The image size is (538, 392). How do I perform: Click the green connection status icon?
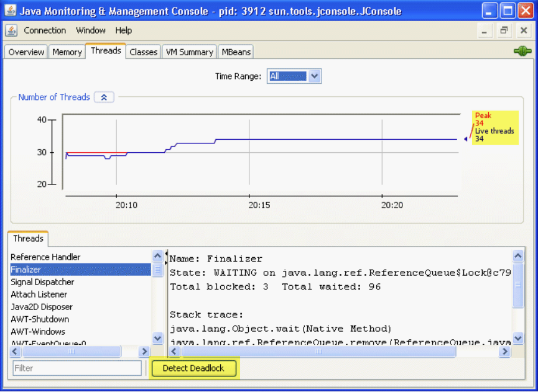tap(522, 51)
